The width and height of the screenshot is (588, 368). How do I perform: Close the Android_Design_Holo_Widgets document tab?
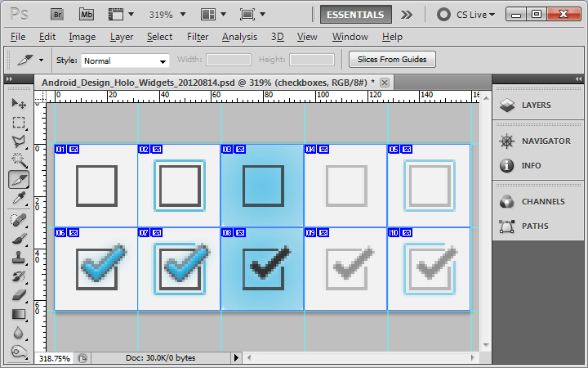[385, 83]
